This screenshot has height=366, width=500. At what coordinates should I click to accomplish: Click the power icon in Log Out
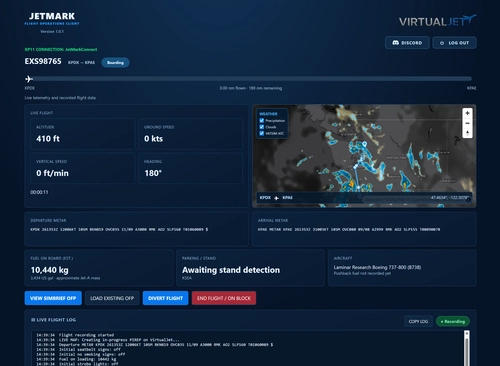pos(442,43)
